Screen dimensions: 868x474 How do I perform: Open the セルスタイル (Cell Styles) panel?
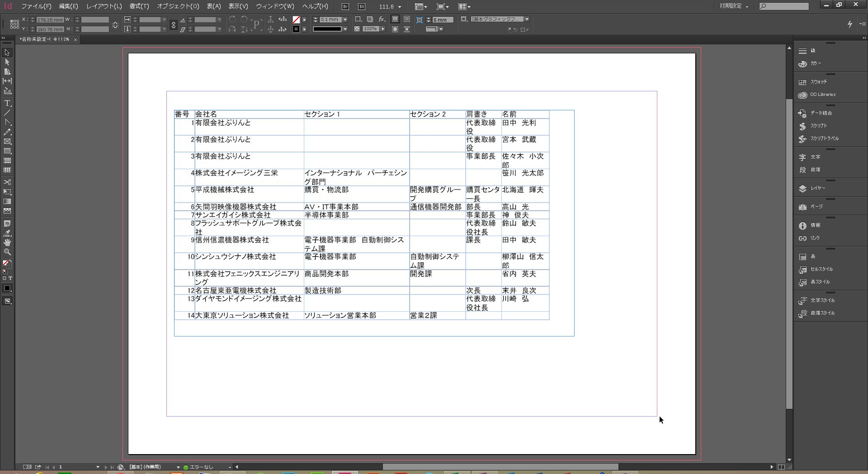point(815,269)
